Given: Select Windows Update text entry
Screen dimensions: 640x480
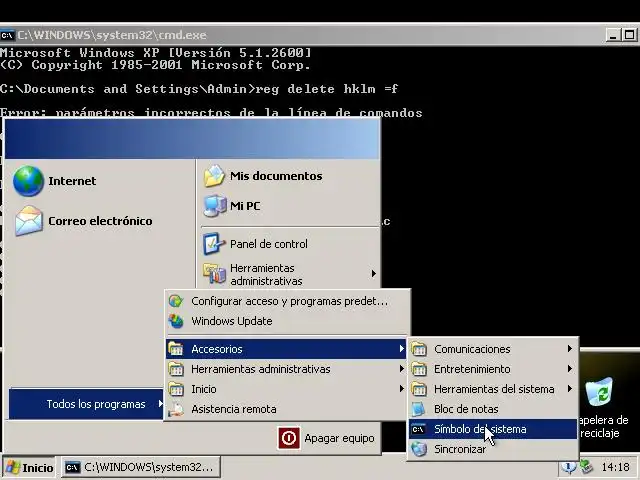Looking at the screenshot, I should [x=231, y=321].
